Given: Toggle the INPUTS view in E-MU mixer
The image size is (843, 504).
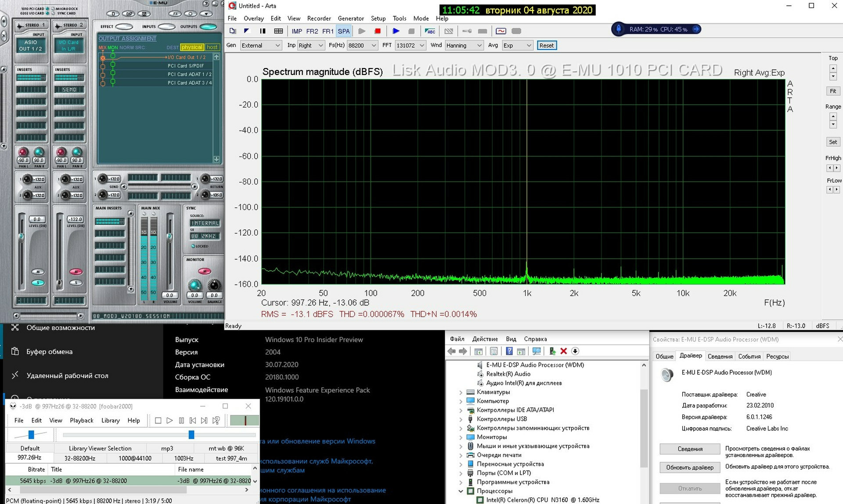Looking at the screenshot, I should click(x=166, y=27).
